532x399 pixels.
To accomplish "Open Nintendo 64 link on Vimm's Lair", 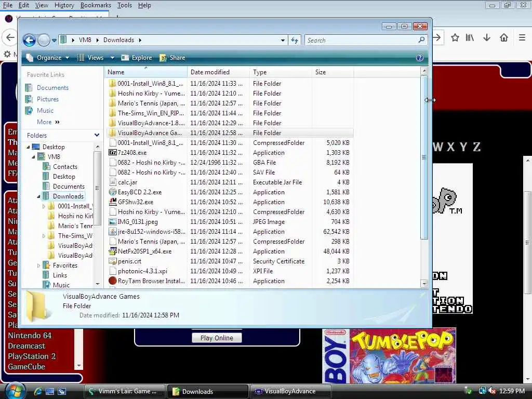I will 30,336.
